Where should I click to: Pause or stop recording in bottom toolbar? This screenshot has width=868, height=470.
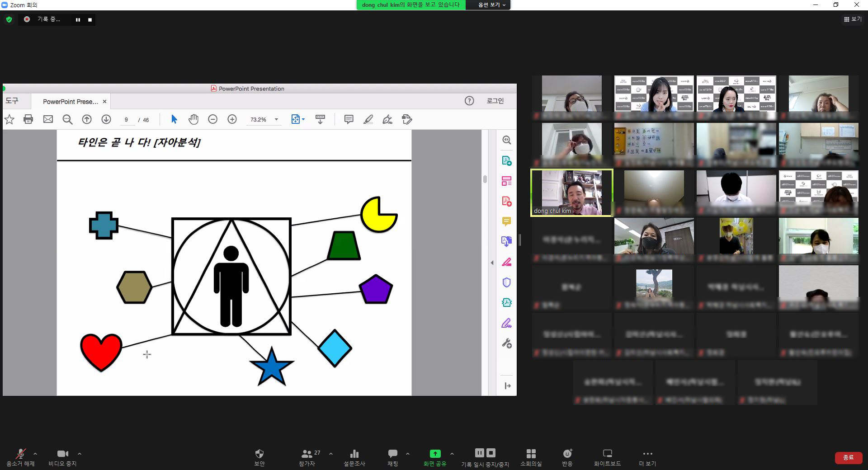click(485, 457)
